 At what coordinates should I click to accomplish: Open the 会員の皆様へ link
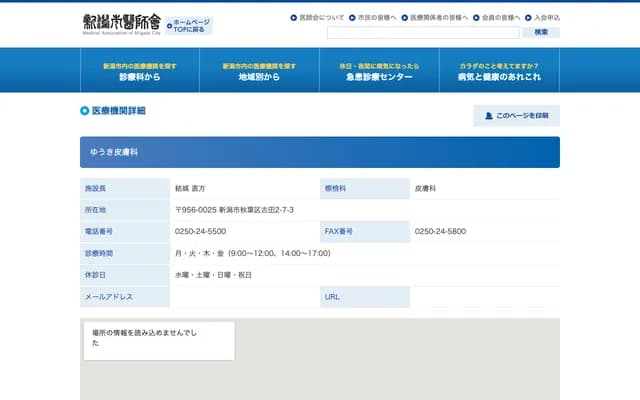(x=501, y=18)
